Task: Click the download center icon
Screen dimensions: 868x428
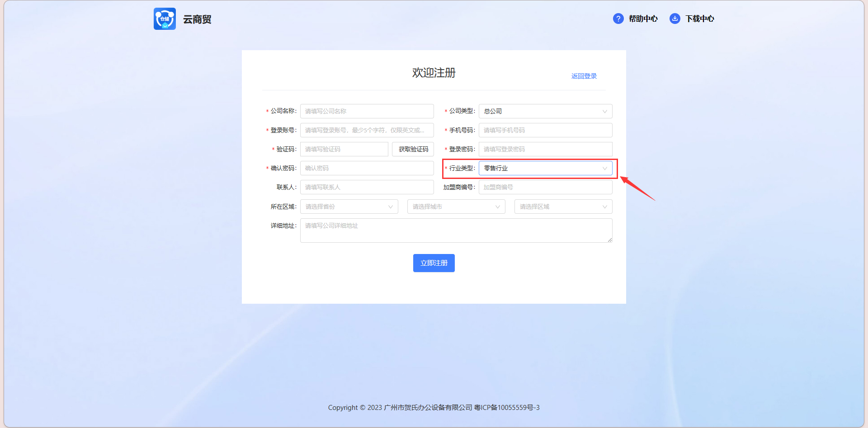Action: point(675,19)
